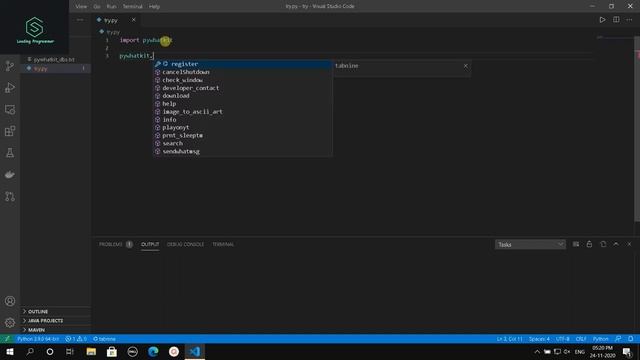This screenshot has width=640, height=360.
Task: Select the prnt_sleeptm suggestion
Action: [x=243, y=135]
